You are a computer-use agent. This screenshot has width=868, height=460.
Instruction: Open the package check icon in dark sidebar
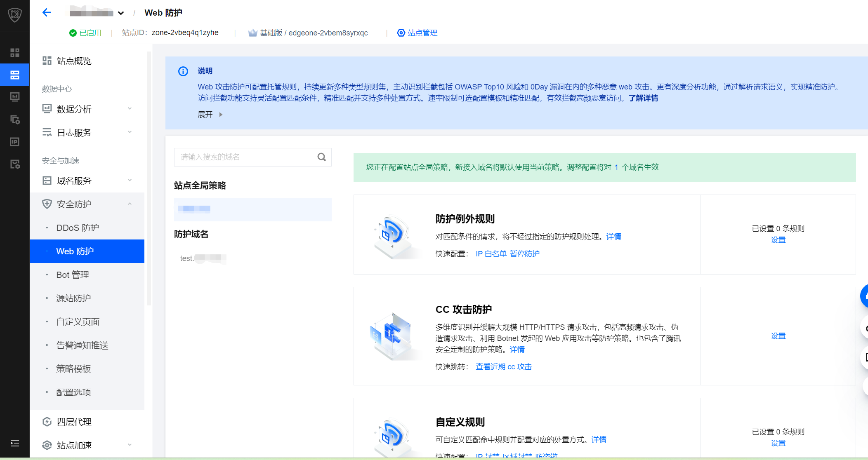pyautogui.click(x=15, y=164)
